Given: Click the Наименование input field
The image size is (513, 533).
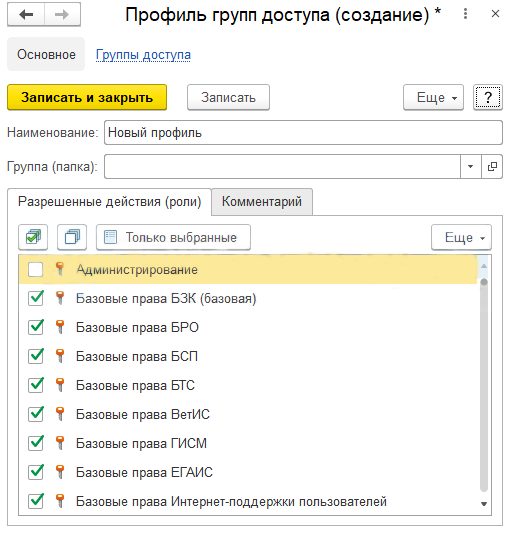Looking at the screenshot, I should click(x=303, y=133).
